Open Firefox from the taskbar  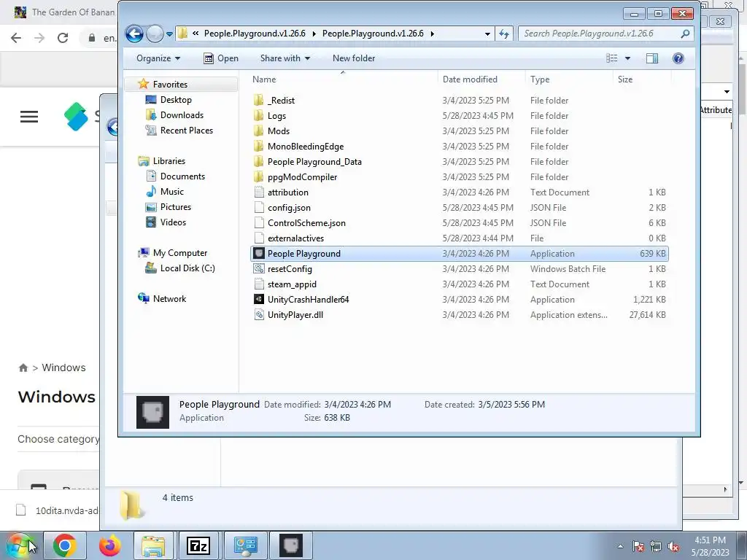coord(109,545)
